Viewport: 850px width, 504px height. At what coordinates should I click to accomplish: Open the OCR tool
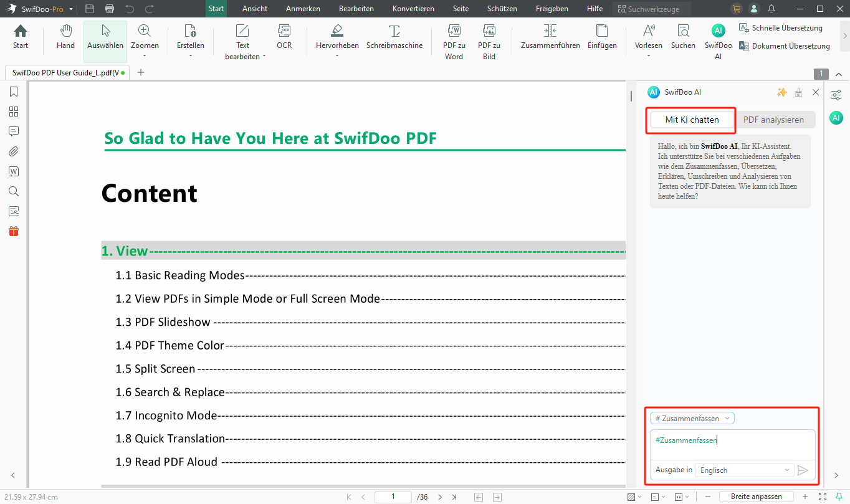(284, 37)
